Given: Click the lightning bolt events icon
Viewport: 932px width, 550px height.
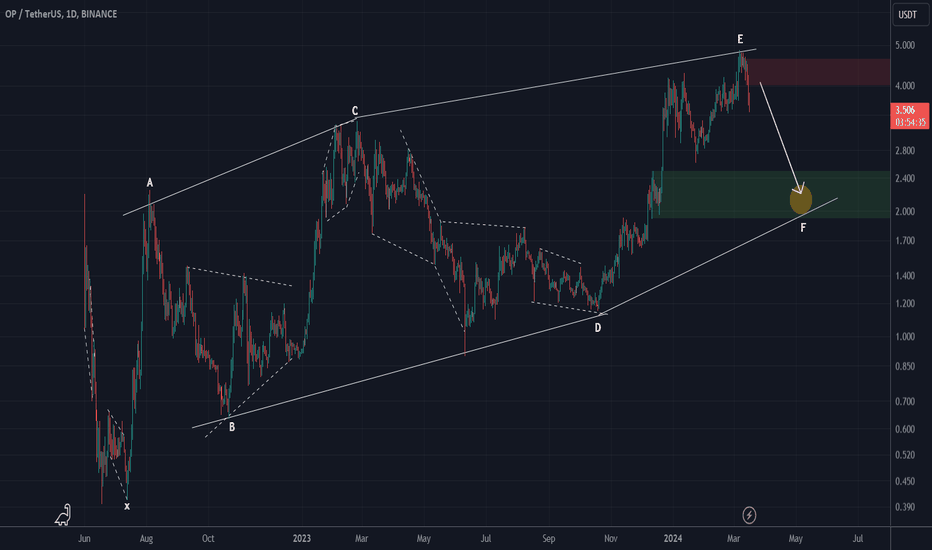Looking at the screenshot, I should [x=749, y=515].
